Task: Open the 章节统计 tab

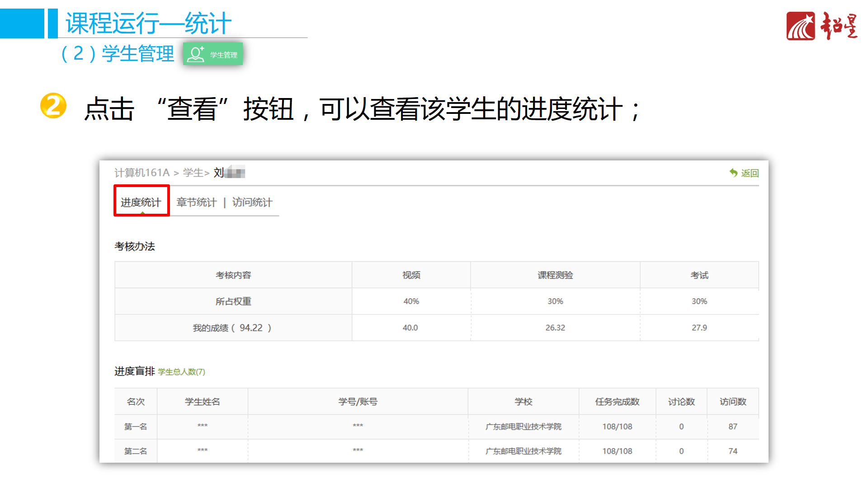Action: point(196,202)
